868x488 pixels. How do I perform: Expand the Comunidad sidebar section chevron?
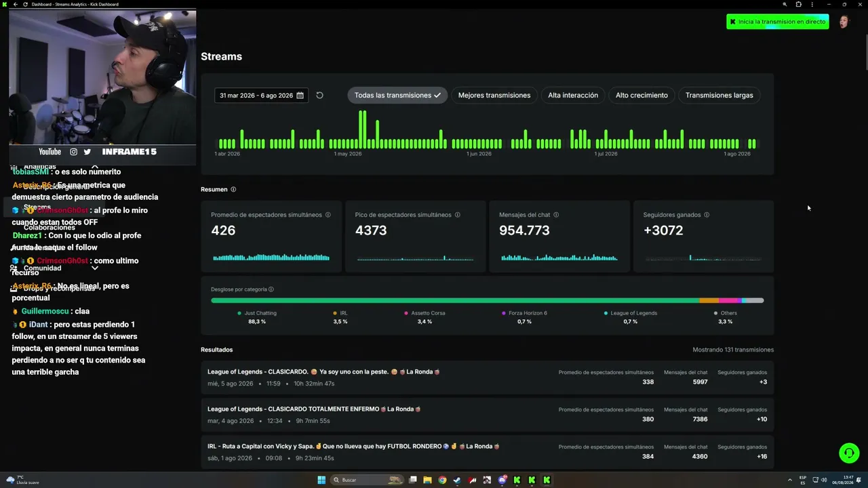click(x=95, y=268)
